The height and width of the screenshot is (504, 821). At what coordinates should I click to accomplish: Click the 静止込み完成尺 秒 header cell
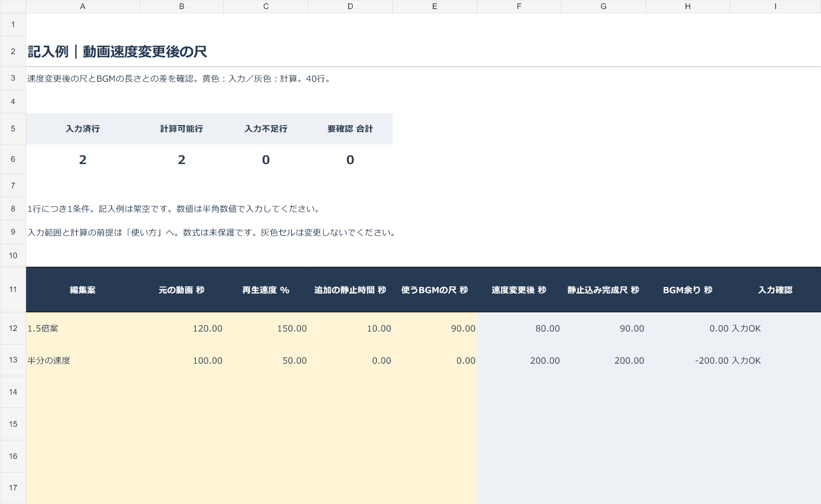[x=603, y=290]
